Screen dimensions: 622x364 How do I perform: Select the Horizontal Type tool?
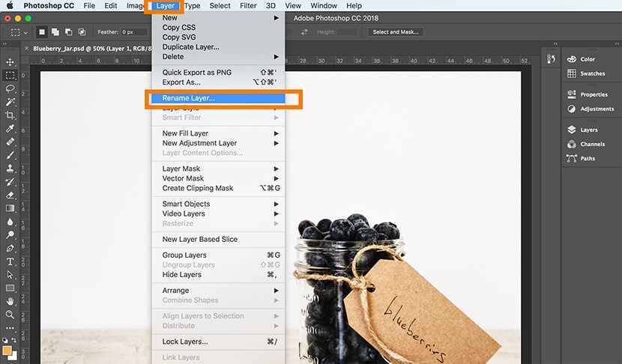pos(10,261)
